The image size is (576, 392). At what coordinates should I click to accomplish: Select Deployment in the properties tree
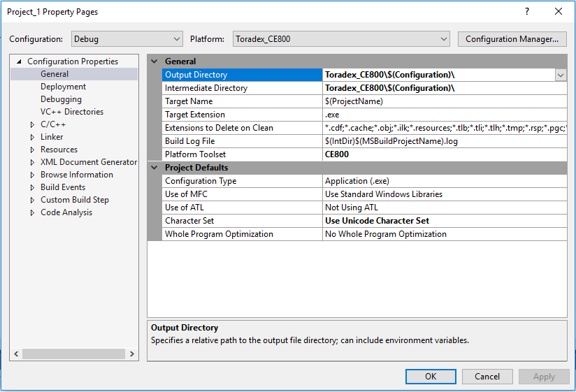tap(63, 87)
